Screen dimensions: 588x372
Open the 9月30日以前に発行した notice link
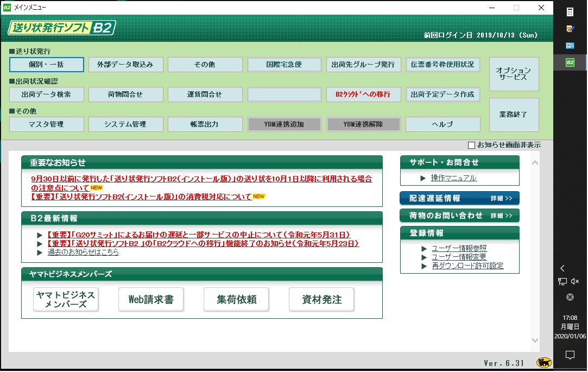coord(201,184)
